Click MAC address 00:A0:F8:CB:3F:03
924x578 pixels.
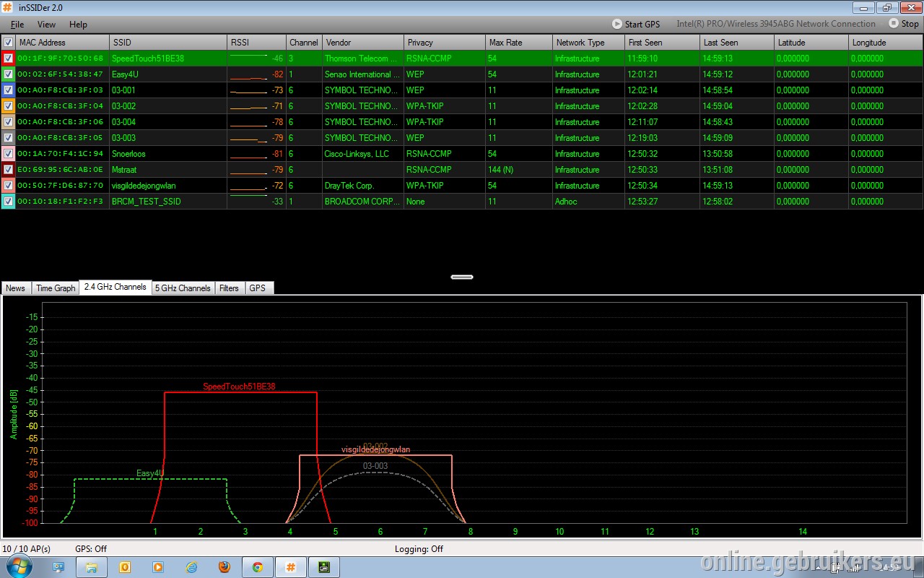[61, 90]
